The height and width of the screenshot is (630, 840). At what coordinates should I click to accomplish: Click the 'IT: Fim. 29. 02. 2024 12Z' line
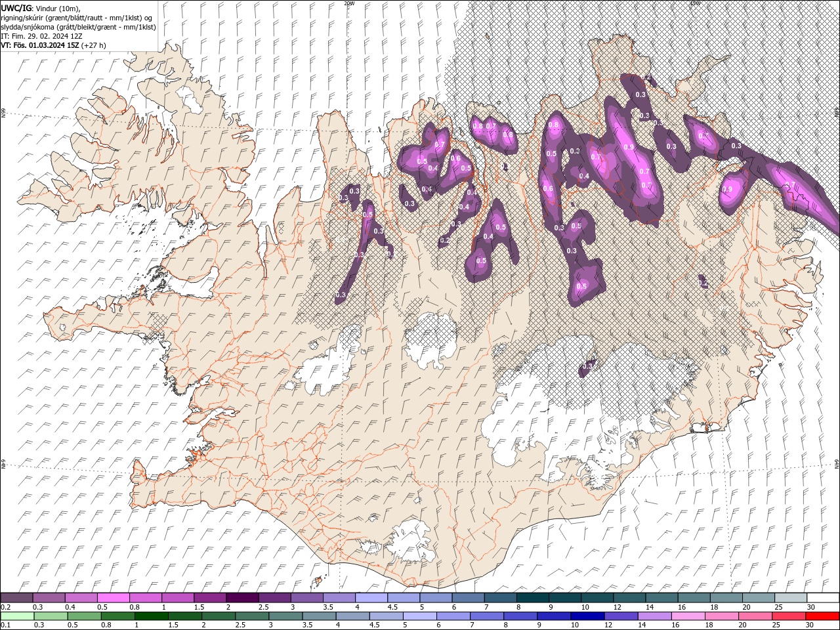42,35
